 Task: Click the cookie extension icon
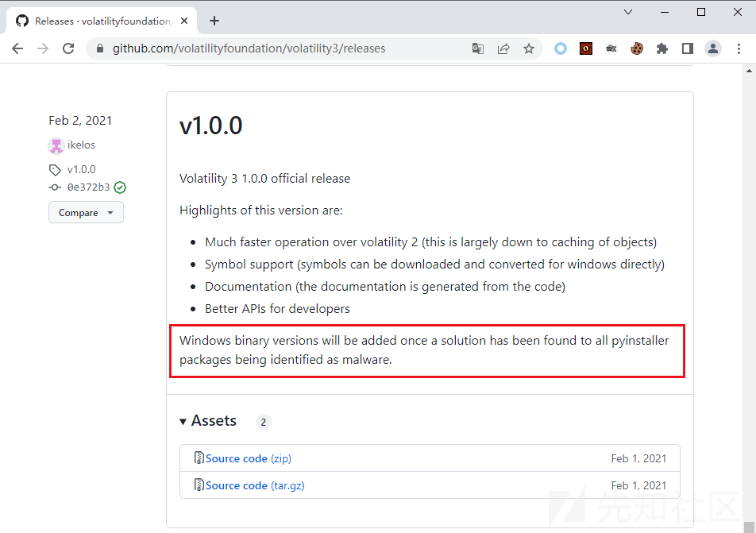(x=636, y=48)
